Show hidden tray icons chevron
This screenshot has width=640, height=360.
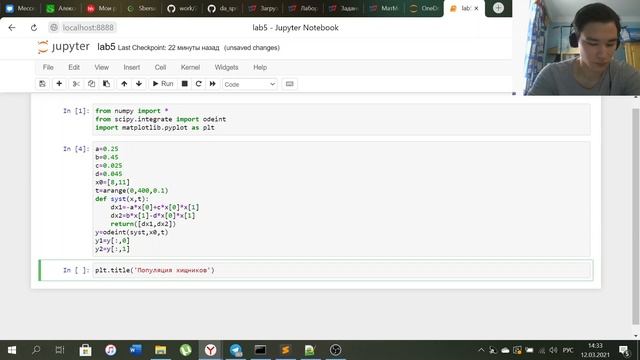coord(481,350)
